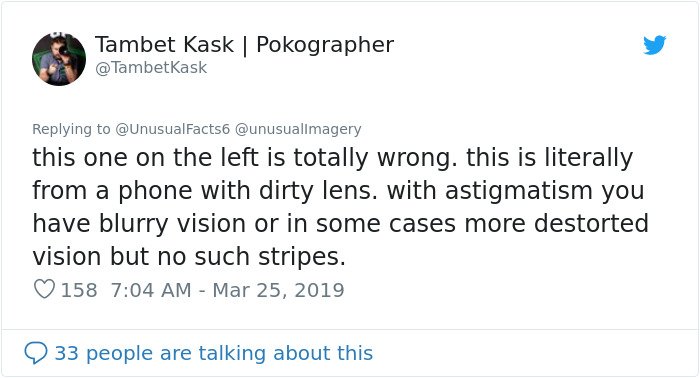
Task: Click tweet line 'have blurry vision or in some'
Action: 340,223
